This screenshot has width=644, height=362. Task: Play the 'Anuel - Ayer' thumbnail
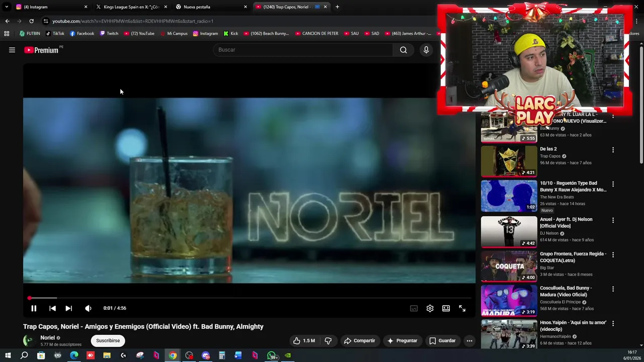pos(509,232)
